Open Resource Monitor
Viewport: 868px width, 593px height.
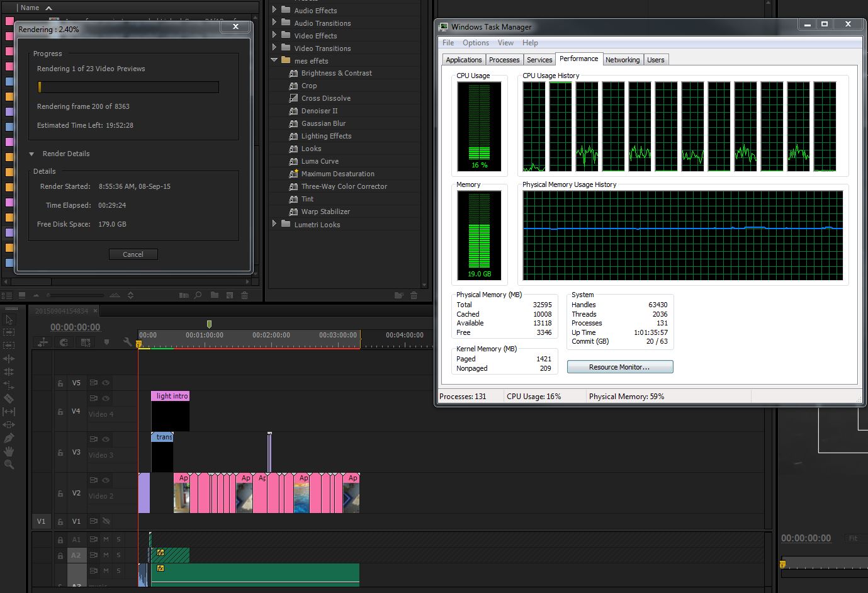click(x=619, y=367)
